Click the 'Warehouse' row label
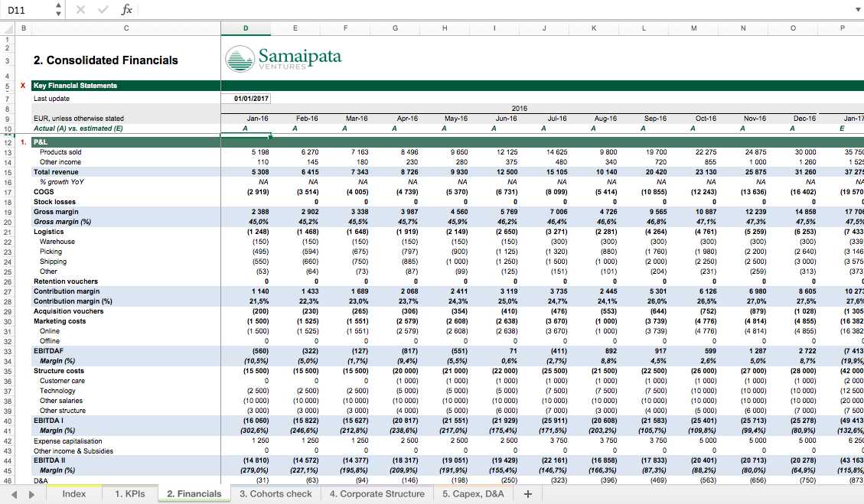864x504 pixels. tap(57, 241)
